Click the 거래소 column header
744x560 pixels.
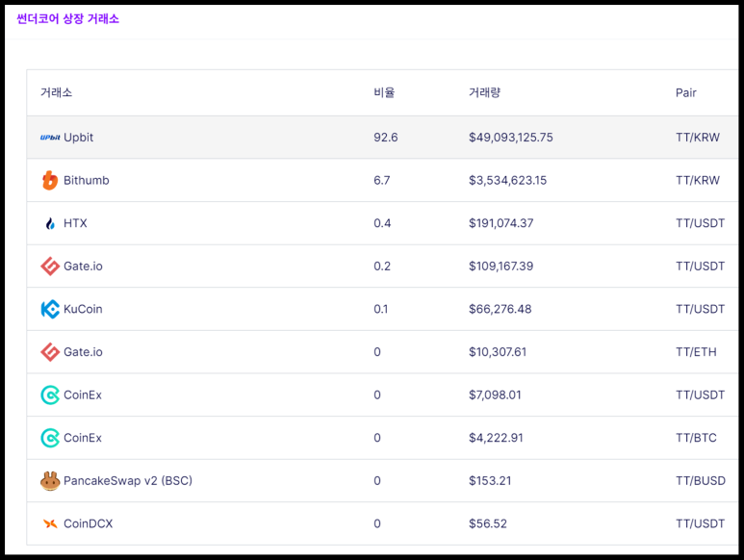57,92
